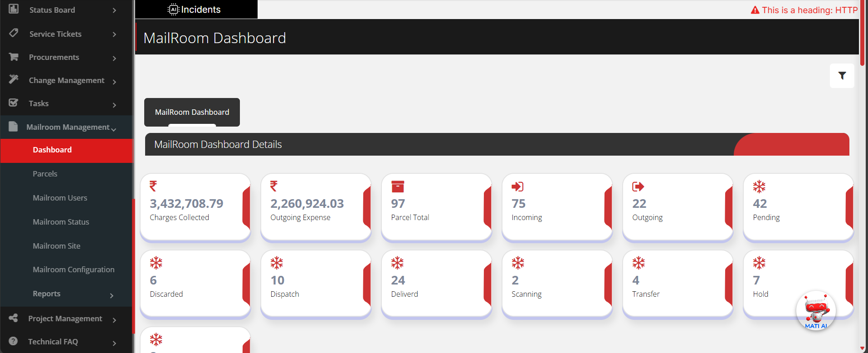This screenshot has width=868, height=353.
Task: Click the Discarded card showing 6
Action: [195, 284]
